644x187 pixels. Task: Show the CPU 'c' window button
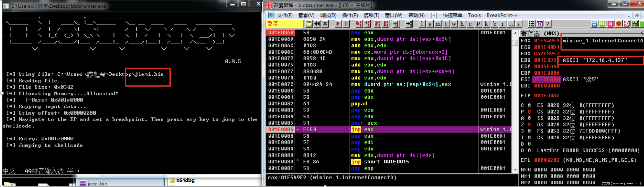coord(470,24)
